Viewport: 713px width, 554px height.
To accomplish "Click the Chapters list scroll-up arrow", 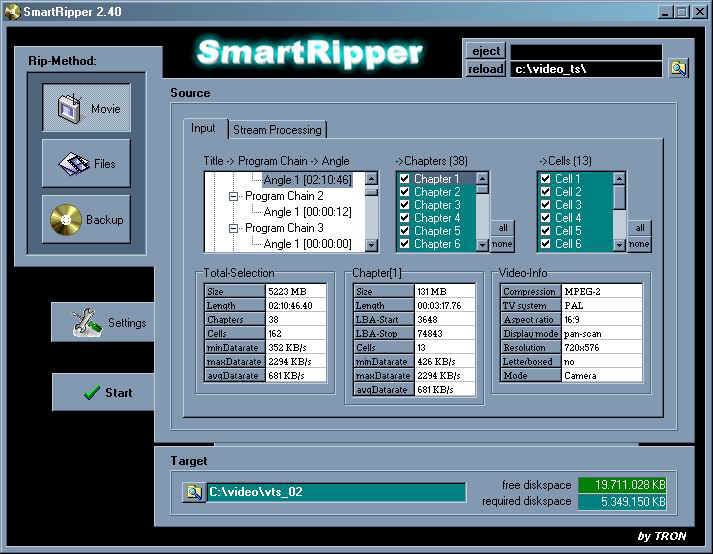I will point(482,178).
